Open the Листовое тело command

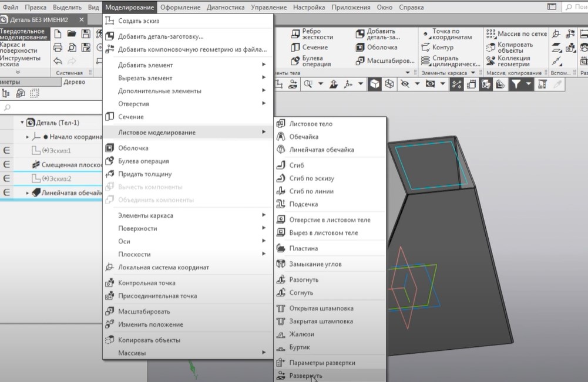click(x=330, y=124)
